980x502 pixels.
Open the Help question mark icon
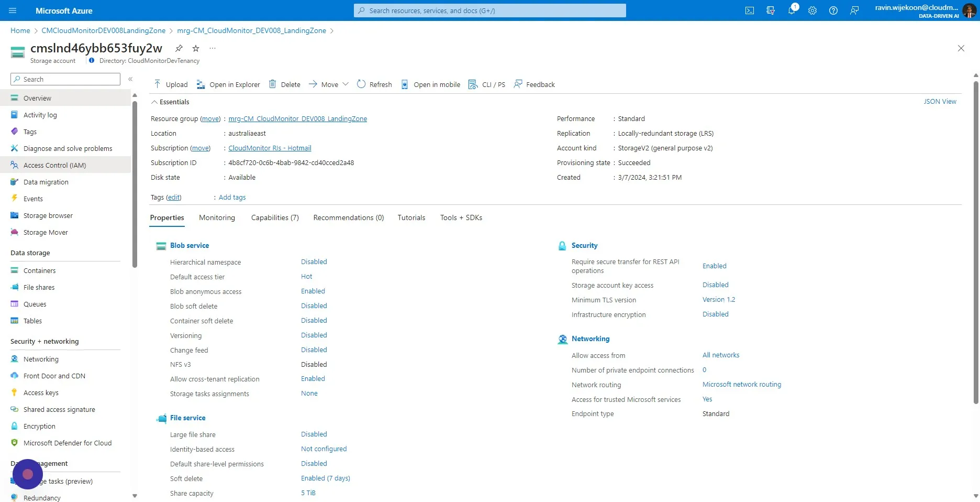(833, 10)
